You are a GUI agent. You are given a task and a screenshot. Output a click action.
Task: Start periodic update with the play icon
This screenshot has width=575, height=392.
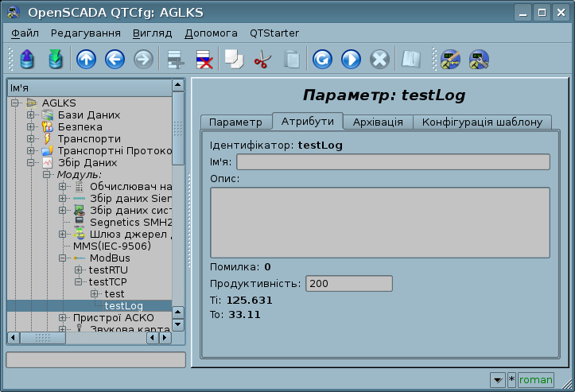pos(351,60)
